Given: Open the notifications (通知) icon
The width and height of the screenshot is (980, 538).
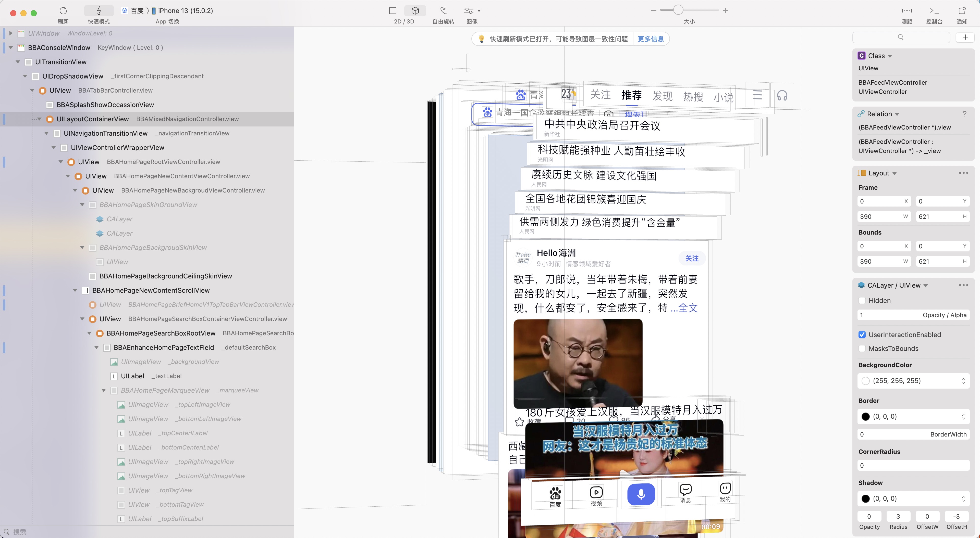Looking at the screenshot, I should click(x=962, y=11).
